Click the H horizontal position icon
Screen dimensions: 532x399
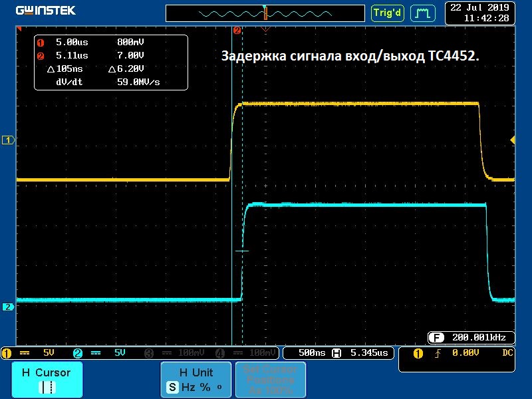336,353
